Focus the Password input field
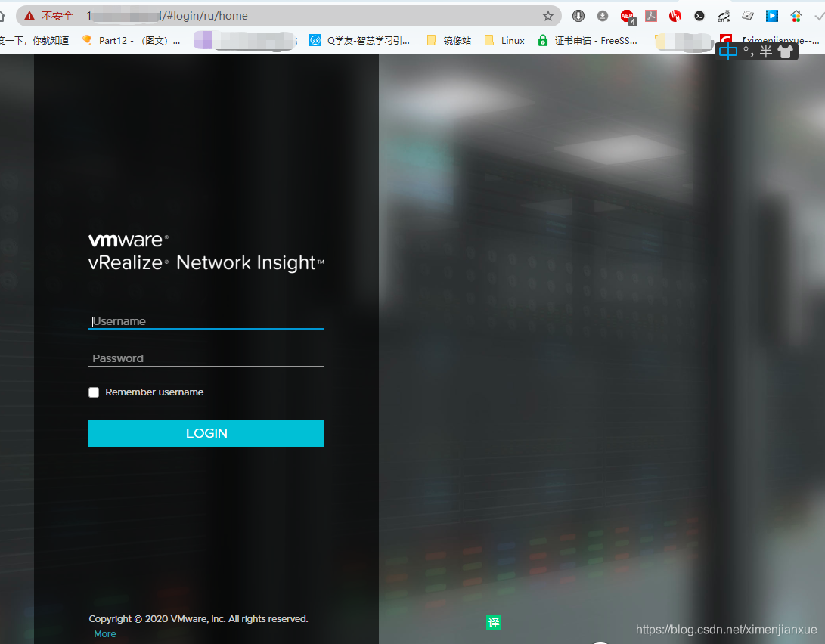Screen dimensions: 825x644 click(206, 358)
